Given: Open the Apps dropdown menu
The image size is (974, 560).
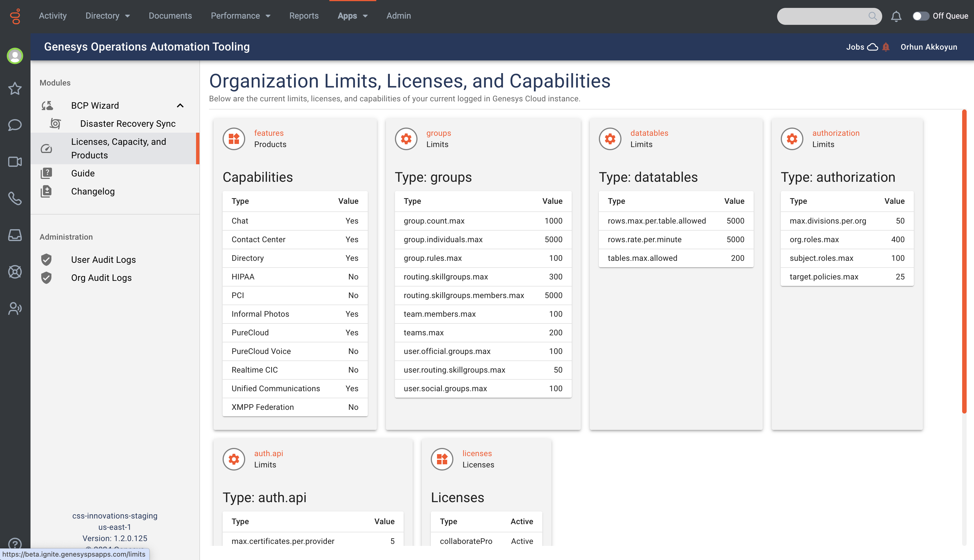Looking at the screenshot, I should coord(353,16).
